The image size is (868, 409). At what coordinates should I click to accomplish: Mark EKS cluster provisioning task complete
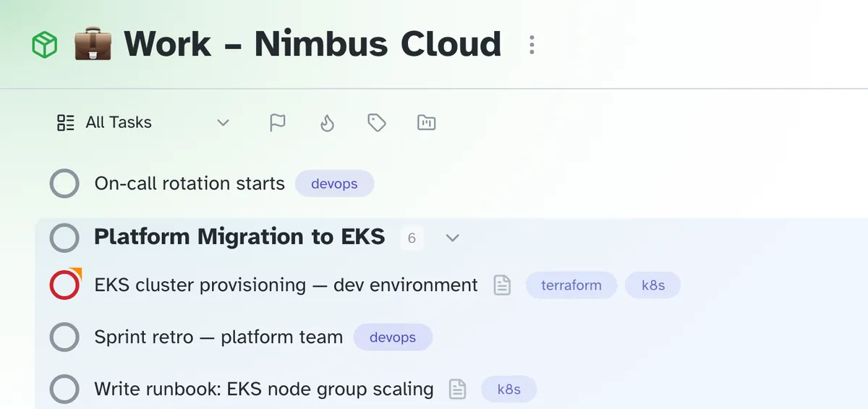tap(64, 285)
